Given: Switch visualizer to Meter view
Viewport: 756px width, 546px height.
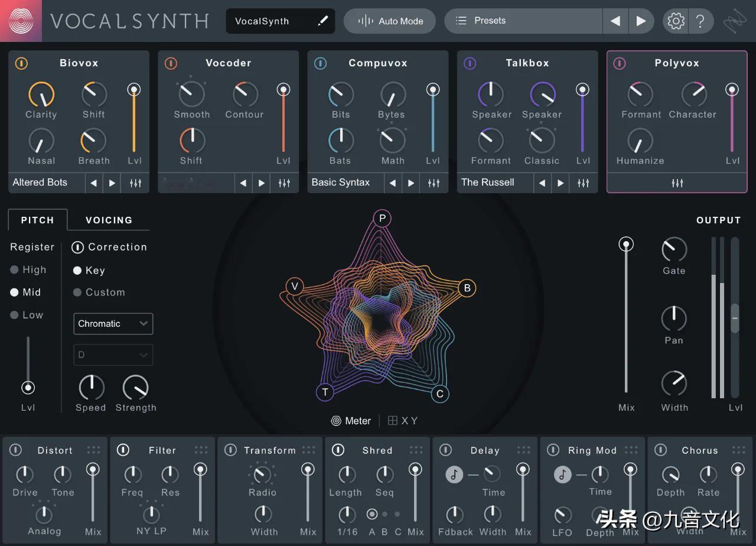Looking at the screenshot, I should tap(351, 421).
